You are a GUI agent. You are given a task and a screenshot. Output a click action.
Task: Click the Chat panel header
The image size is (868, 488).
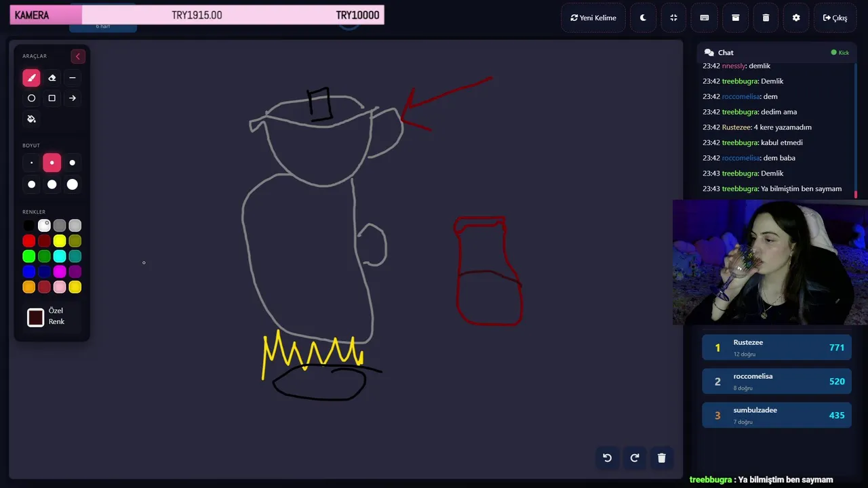777,52
